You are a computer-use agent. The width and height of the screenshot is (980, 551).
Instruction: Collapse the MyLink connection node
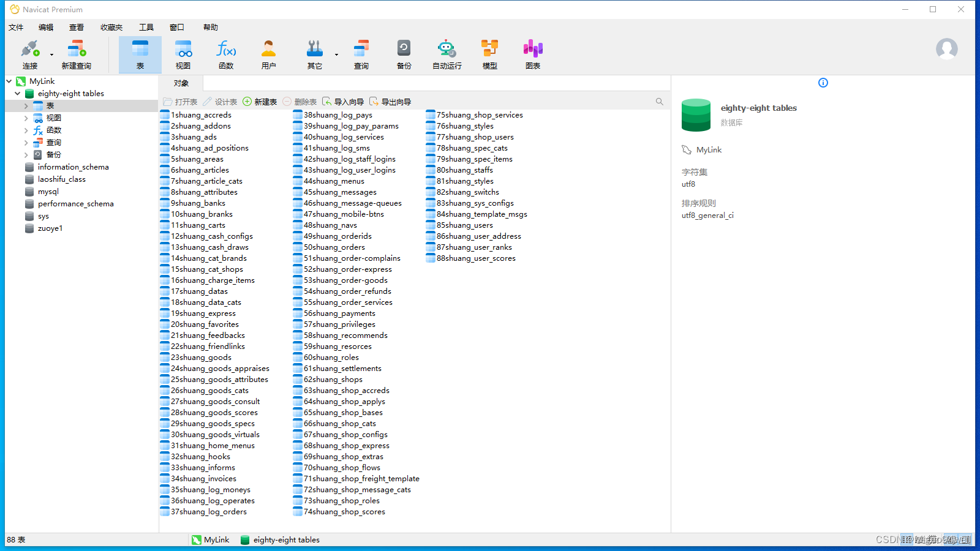pyautogui.click(x=9, y=81)
